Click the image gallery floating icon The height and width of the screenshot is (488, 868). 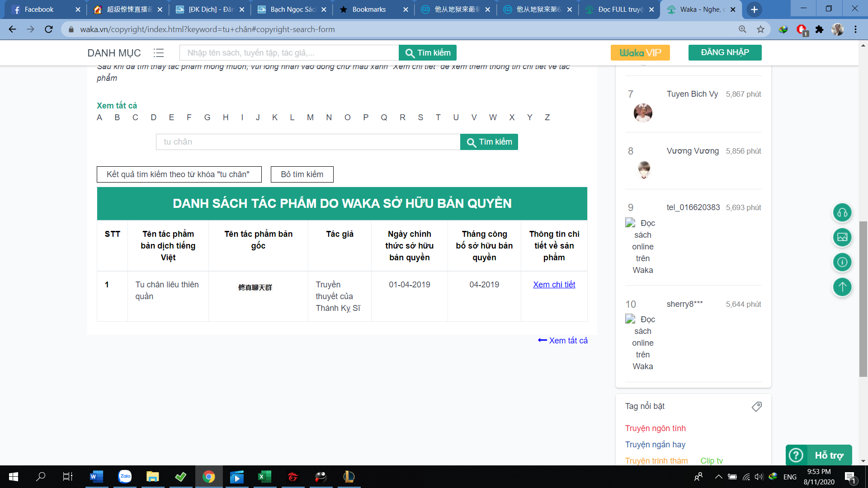(x=842, y=237)
